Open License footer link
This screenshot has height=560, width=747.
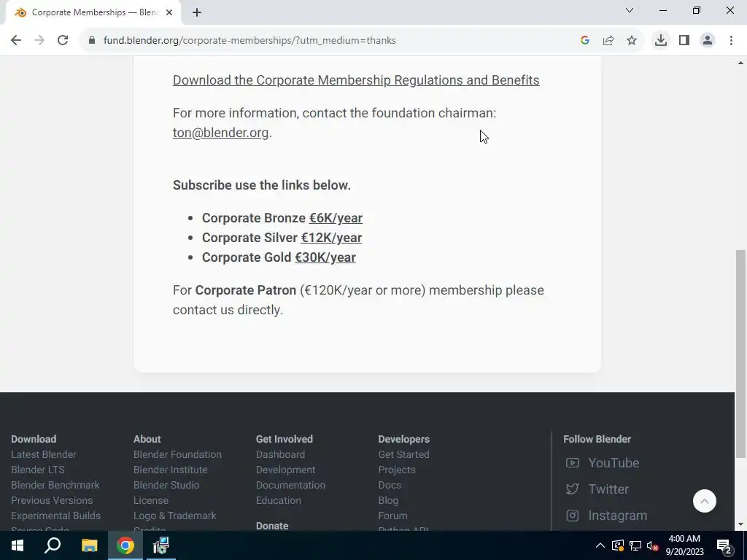click(x=151, y=500)
